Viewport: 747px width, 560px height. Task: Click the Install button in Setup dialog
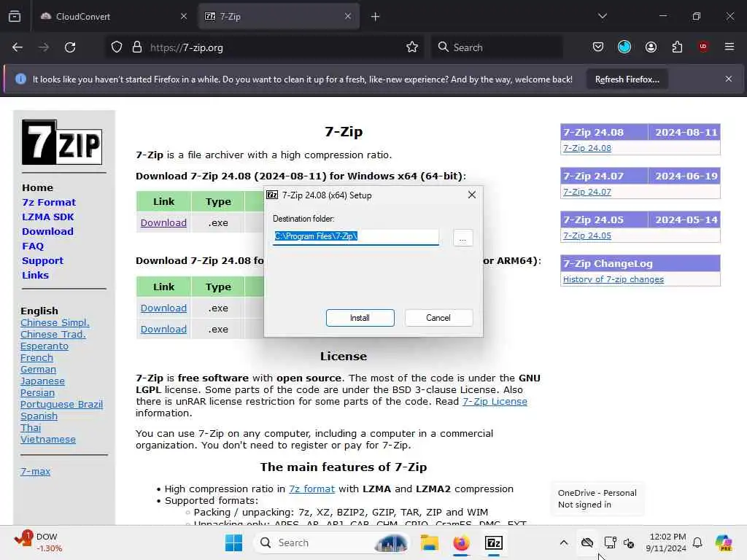[x=360, y=318]
